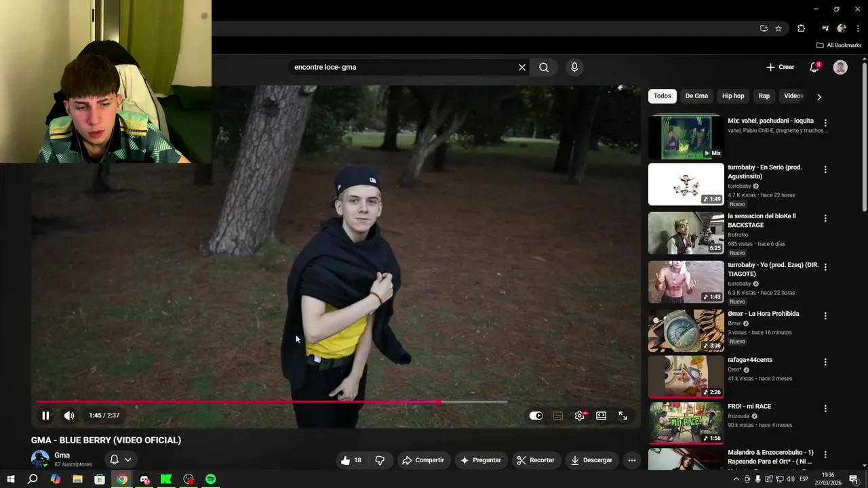868x488 pixels.
Task: Select the Videos filter chip
Action: click(793, 96)
